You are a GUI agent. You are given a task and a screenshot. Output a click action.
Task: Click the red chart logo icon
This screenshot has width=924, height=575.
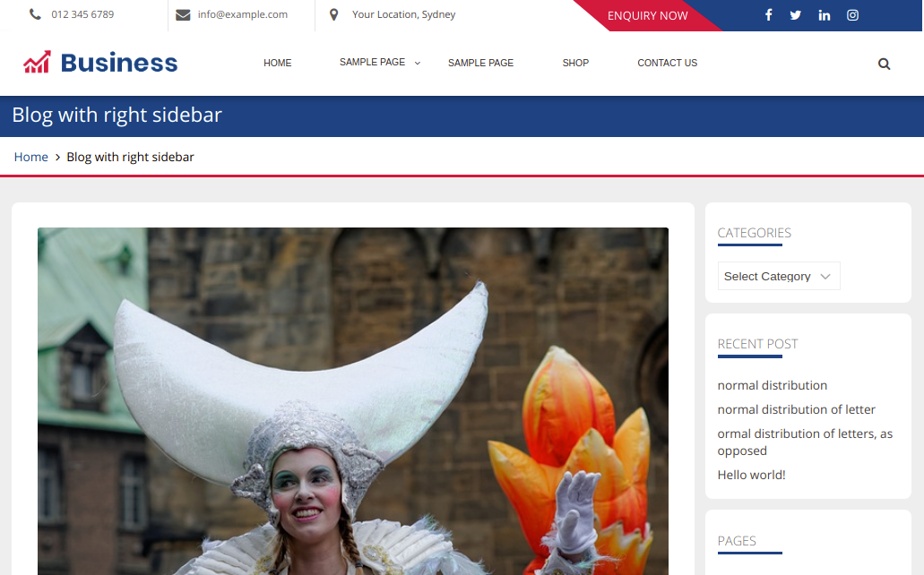(x=37, y=62)
